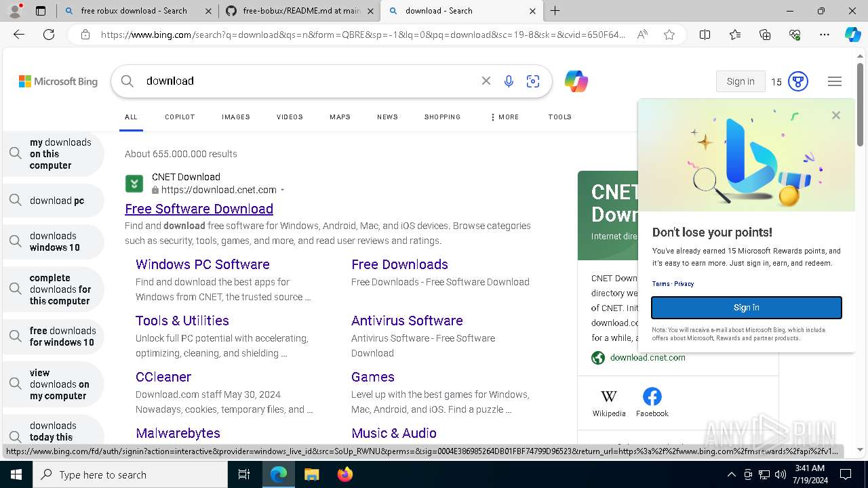The image size is (868, 488).
Task: Open 'Free Downloads' sublink
Action: [x=399, y=264]
